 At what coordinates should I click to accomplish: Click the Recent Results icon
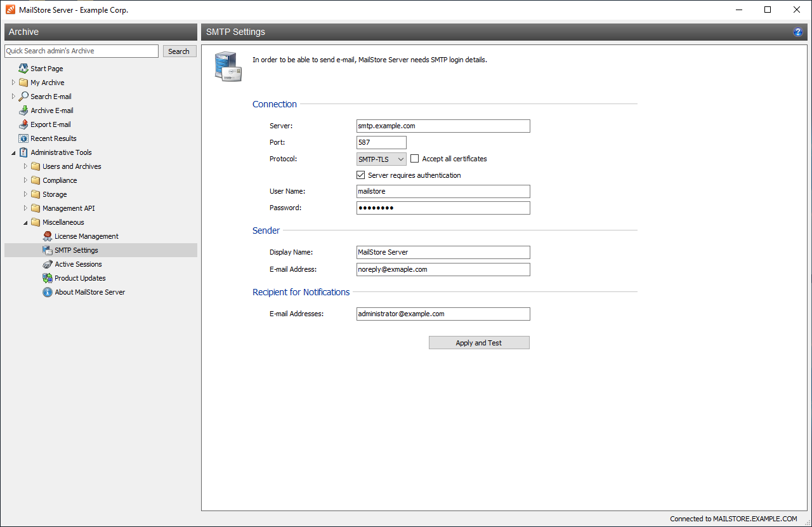click(23, 138)
